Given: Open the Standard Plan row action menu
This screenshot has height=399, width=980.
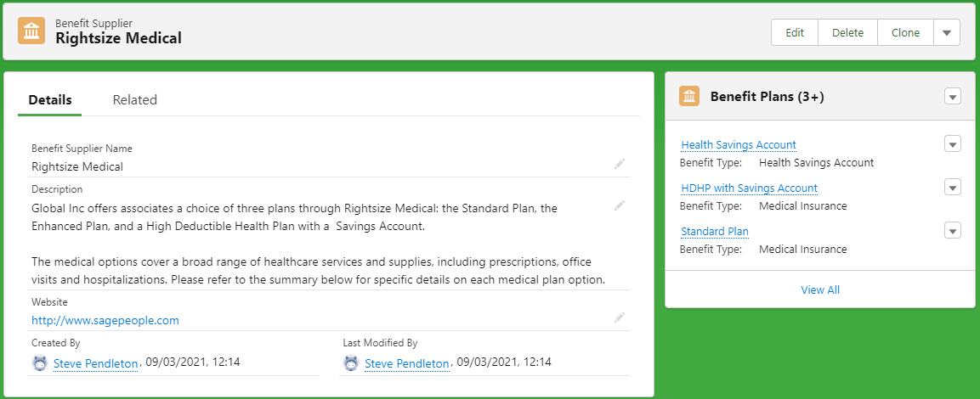Looking at the screenshot, I should [x=952, y=231].
